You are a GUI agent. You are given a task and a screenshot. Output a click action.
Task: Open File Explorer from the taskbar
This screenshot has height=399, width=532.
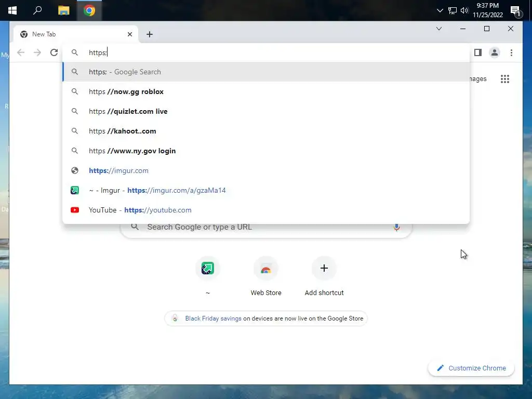point(63,10)
